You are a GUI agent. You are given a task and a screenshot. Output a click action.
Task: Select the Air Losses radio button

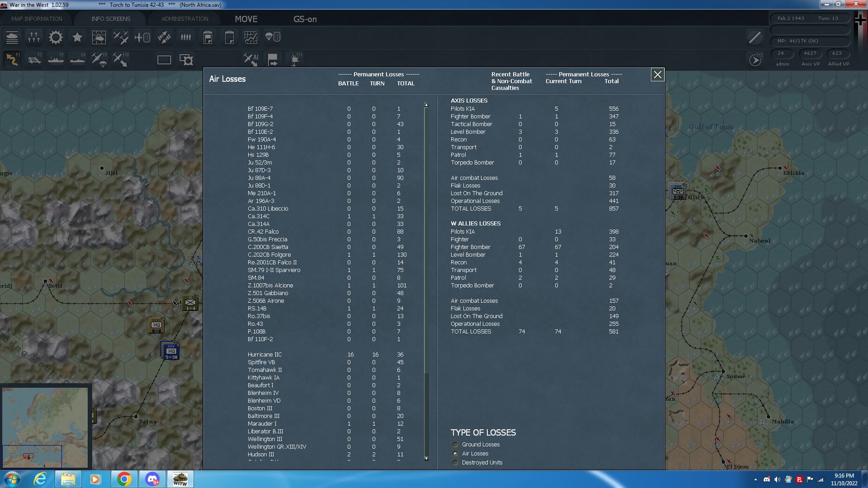tap(455, 453)
